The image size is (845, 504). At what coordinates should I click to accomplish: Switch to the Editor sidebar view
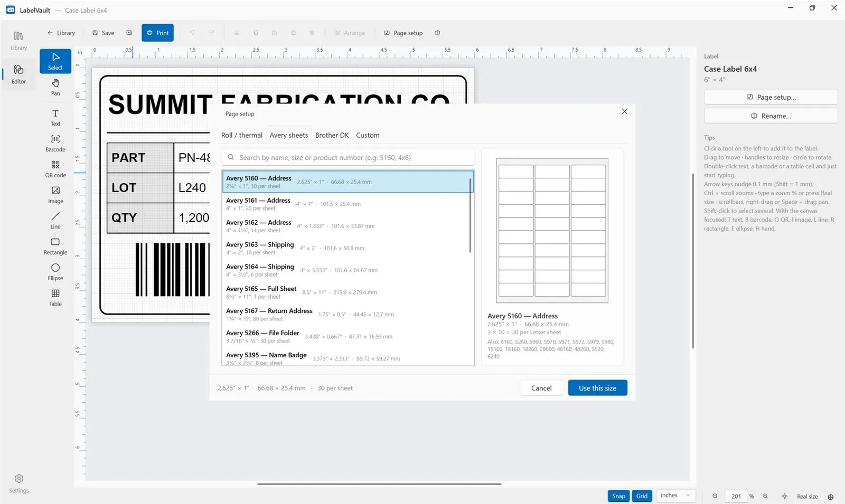click(18, 74)
